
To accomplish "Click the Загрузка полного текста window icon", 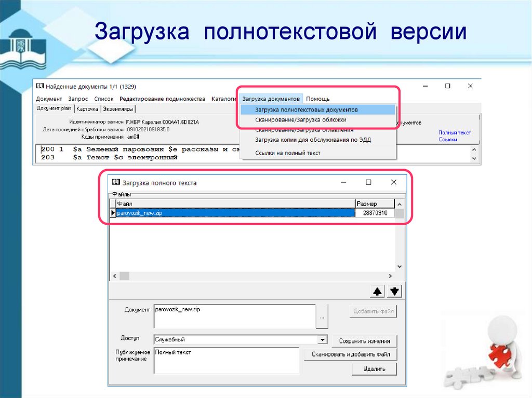I will 116,182.
